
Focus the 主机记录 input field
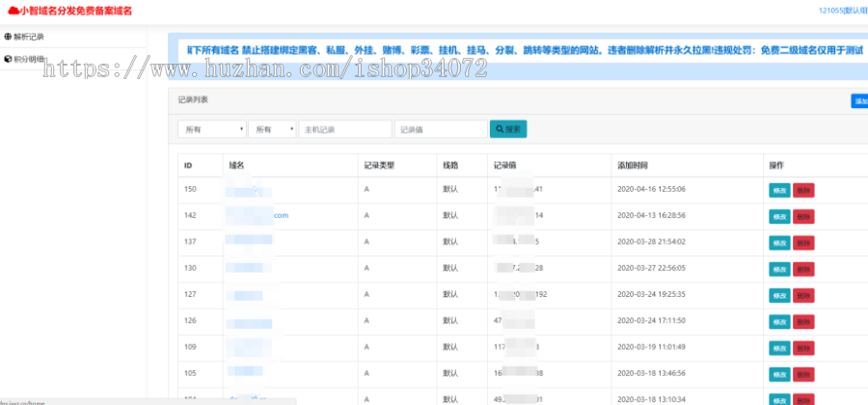345,129
